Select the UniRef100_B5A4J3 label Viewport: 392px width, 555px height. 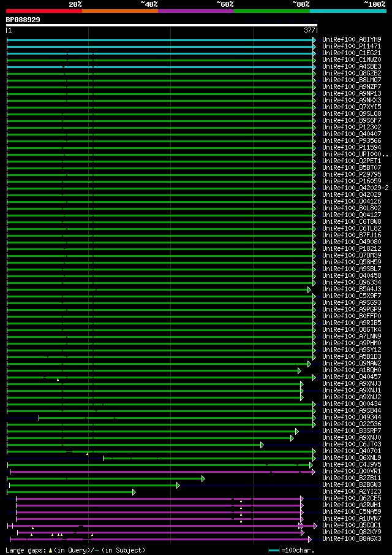click(x=352, y=289)
